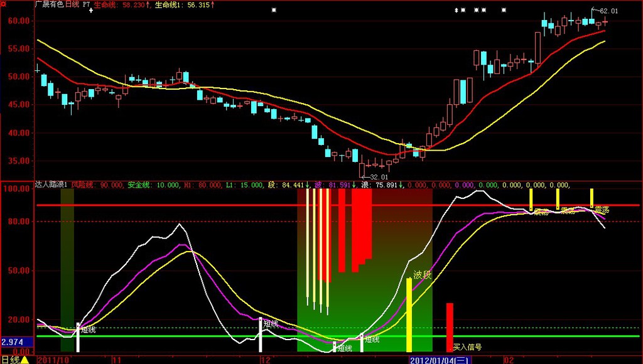Click the P7 label in the title bar
This screenshot has width=643, height=364.
click(x=87, y=4)
